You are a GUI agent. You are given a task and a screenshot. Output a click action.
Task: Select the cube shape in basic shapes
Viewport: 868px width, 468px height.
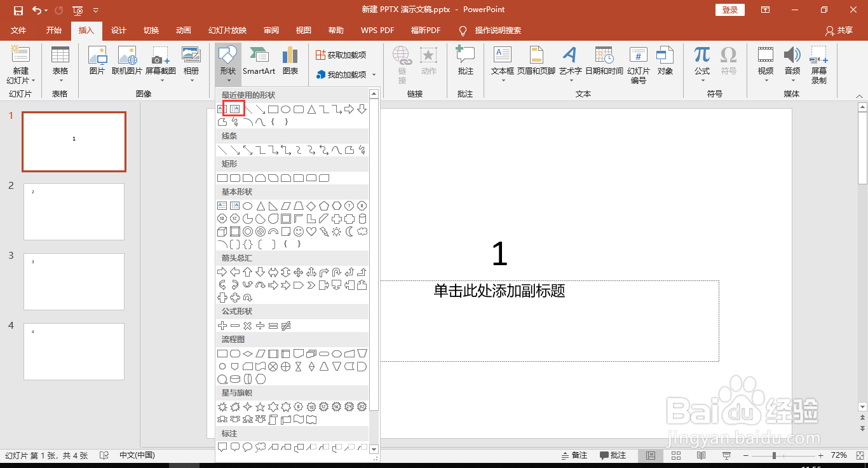[x=222, y=231]
